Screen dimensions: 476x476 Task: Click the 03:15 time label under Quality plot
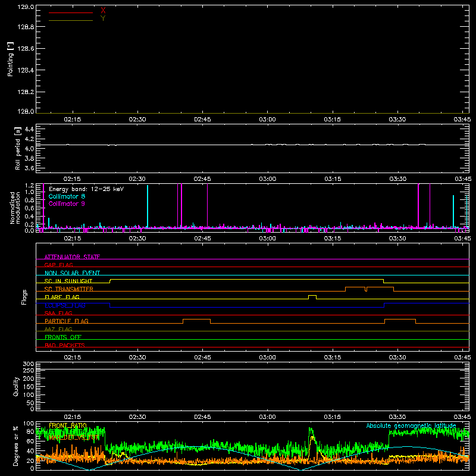(x=333, y=417)
